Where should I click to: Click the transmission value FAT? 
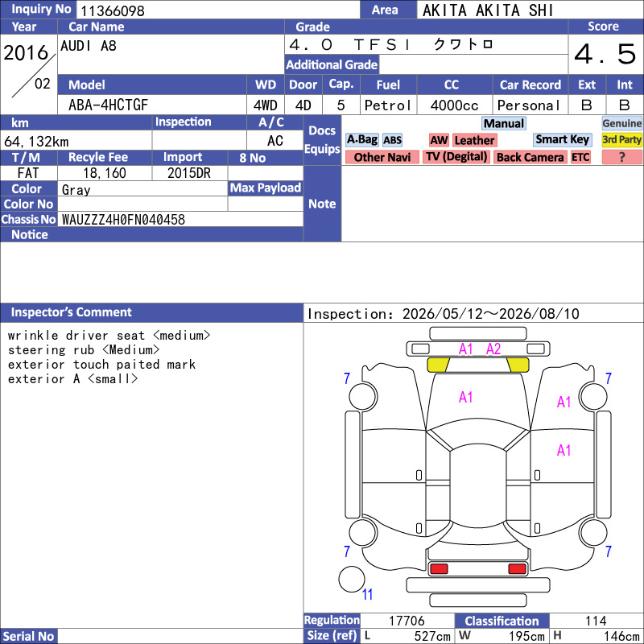(x=28, y=173)
